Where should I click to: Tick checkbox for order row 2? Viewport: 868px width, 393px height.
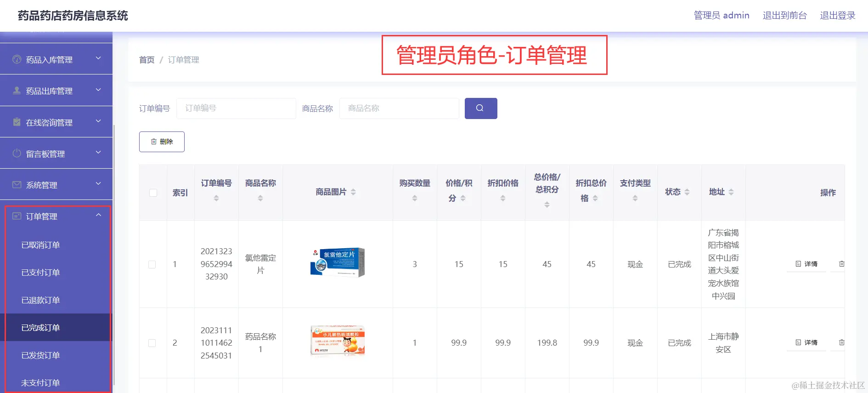click(x=152, y=343)
